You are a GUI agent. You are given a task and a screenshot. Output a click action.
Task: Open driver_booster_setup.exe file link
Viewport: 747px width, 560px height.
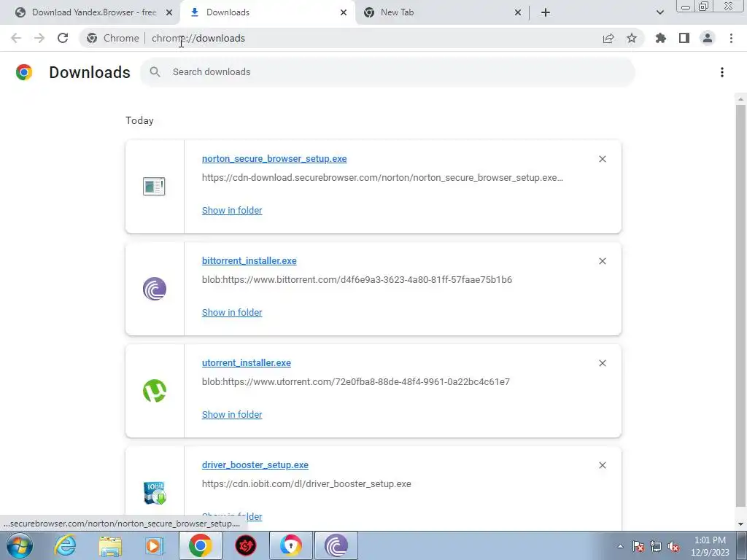click(255, 465)
